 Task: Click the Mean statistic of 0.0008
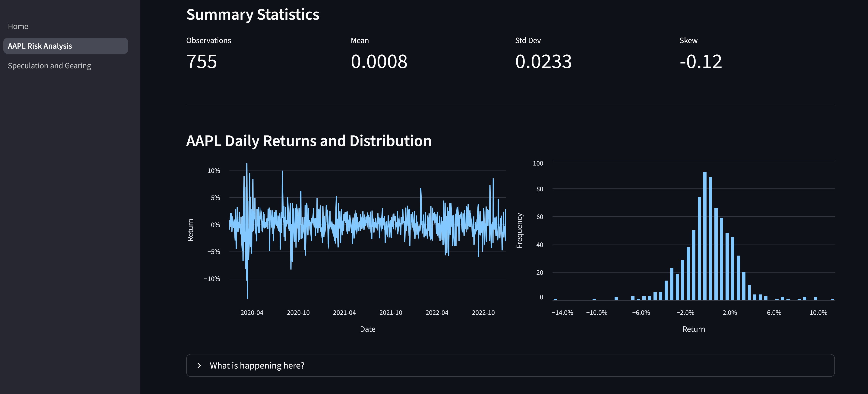379,62
